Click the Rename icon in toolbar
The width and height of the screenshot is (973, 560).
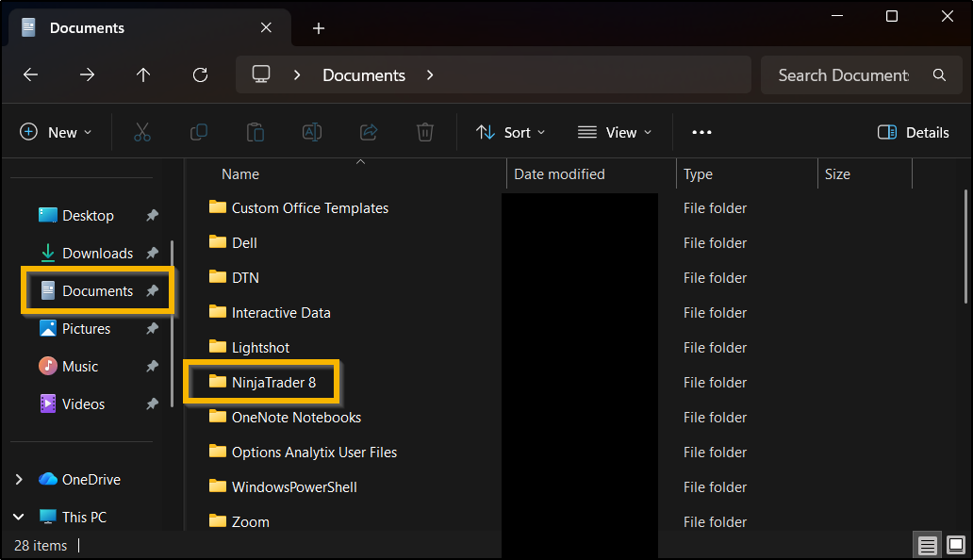click(311, 132)
